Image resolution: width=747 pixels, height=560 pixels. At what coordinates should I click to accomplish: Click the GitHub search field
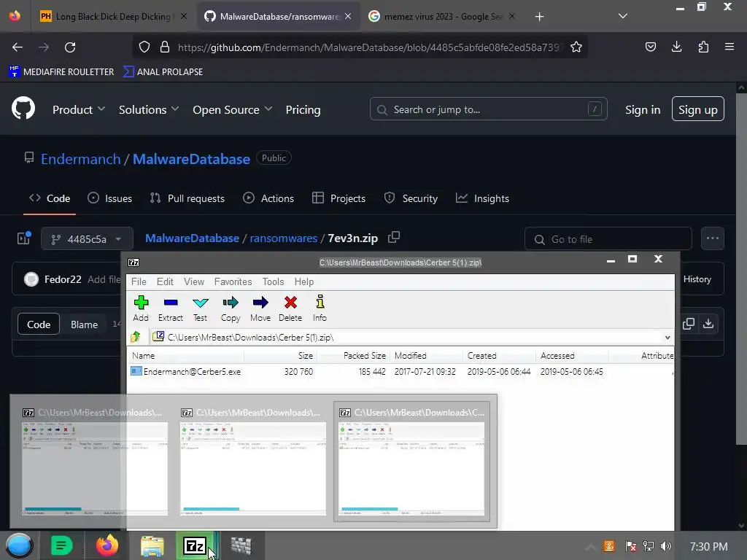coord(488,109)
